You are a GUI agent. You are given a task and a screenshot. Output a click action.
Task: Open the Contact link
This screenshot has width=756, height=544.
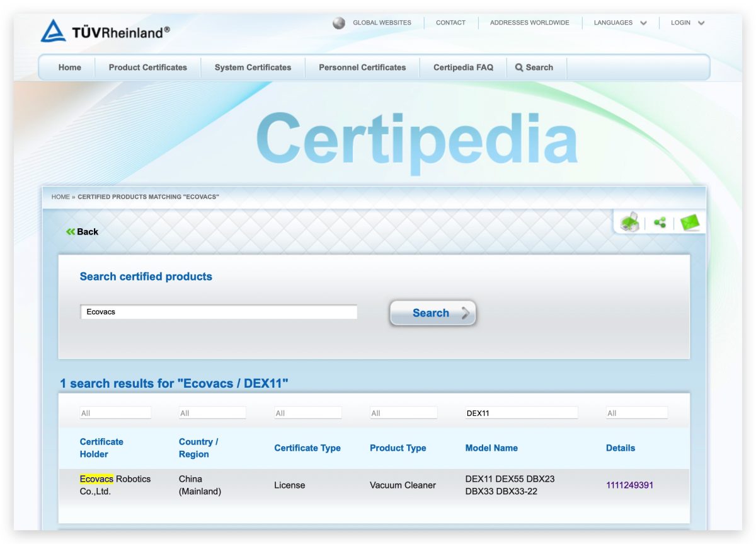tap(450, 23)
